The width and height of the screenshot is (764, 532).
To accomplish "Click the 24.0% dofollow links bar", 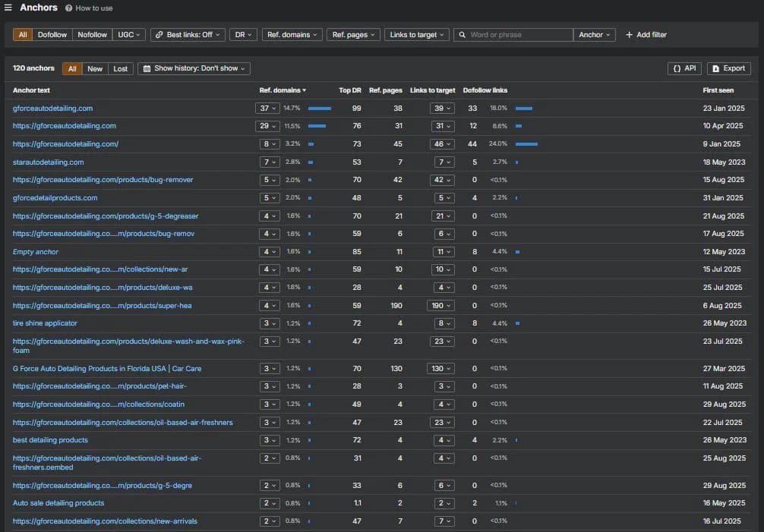I will pyautogui.click(x=527, y=144).
